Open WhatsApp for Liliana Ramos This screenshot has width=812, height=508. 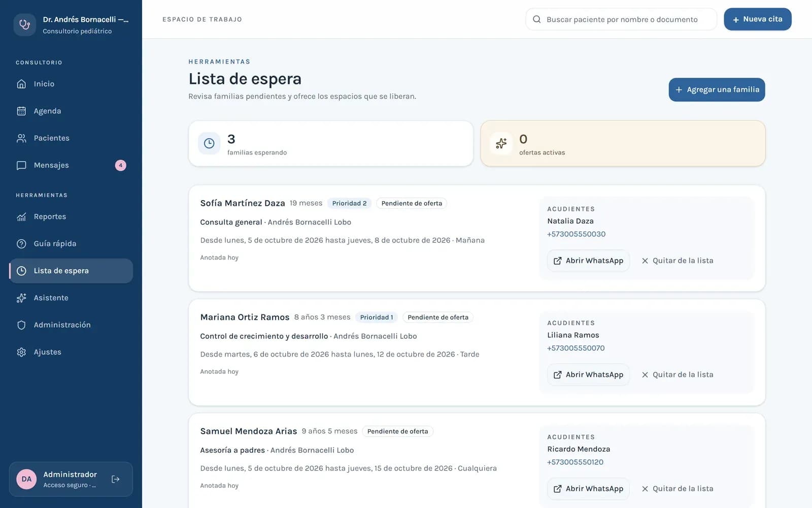pos(589,374)
